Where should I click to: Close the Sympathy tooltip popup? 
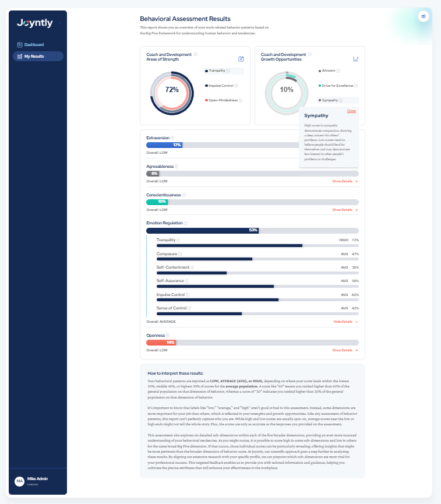[351, 111]
